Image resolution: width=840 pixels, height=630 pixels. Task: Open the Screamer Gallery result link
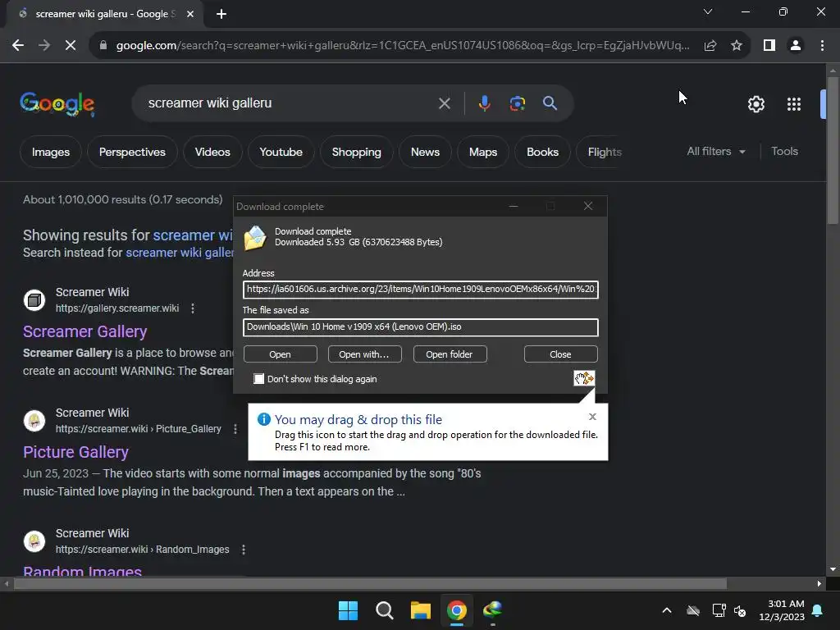(84, 331)
